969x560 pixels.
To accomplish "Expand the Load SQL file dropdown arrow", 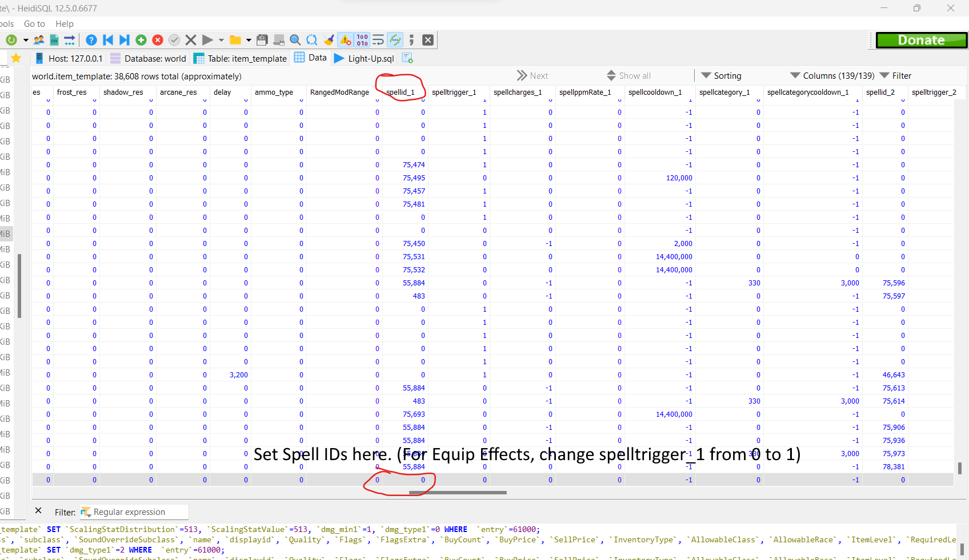I will click(249, 40).
